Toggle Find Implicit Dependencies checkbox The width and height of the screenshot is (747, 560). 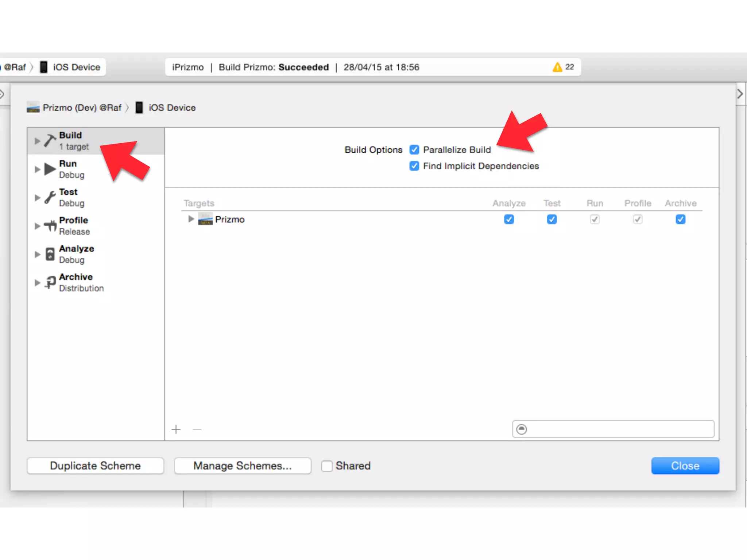click(414, 166)
